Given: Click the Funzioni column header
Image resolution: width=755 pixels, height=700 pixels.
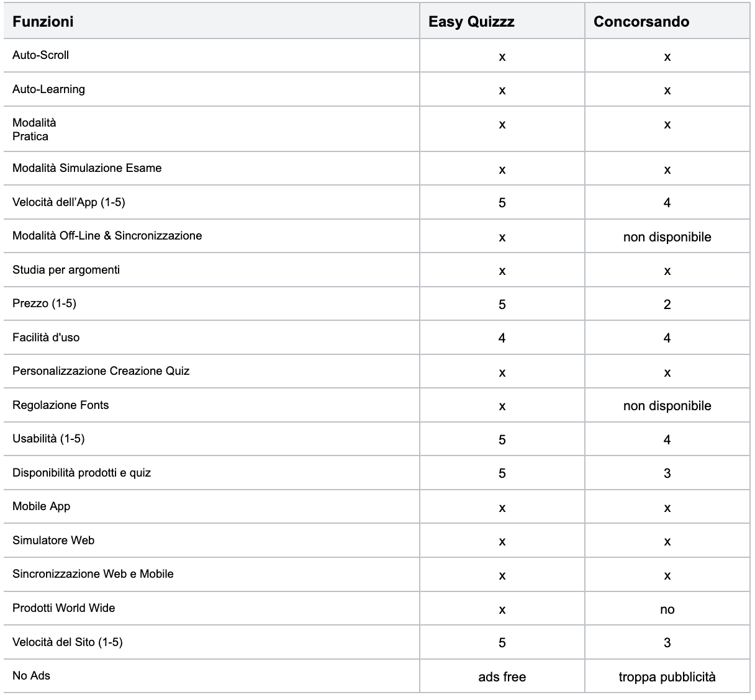Looking at the screenshot, I should coord(43,22).
